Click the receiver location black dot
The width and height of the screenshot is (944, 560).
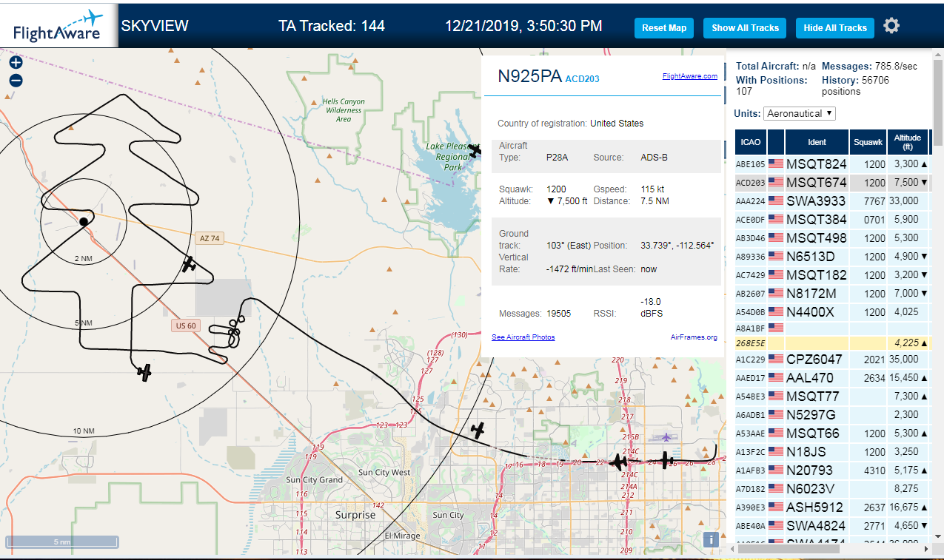click(x=84, y=221)
